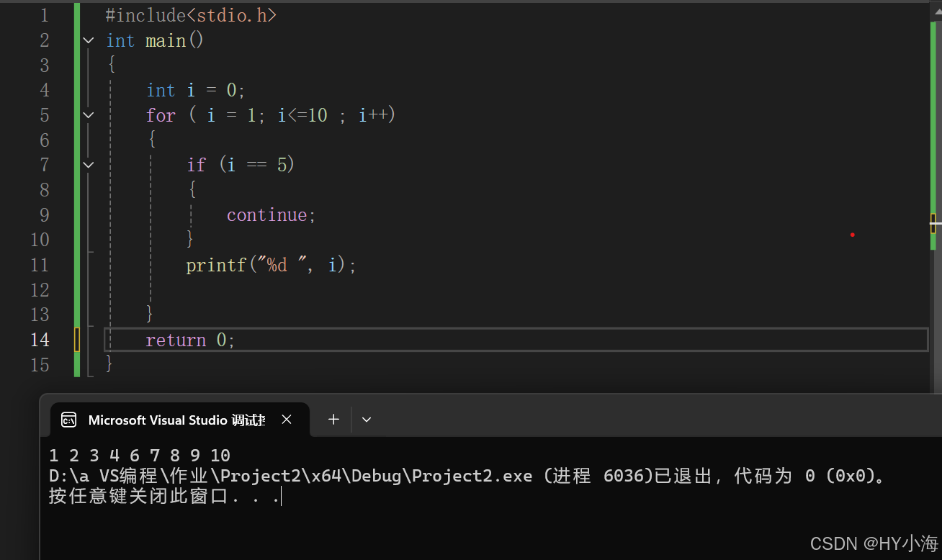Click the #include<stdio.h> line
This screenshot has width=942, height=560.
191,15
